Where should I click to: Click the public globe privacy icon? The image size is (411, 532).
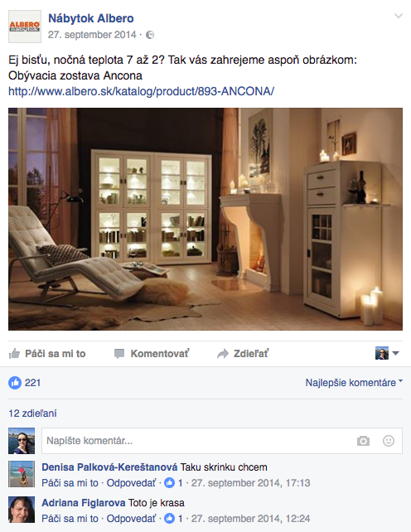(150, 35)
